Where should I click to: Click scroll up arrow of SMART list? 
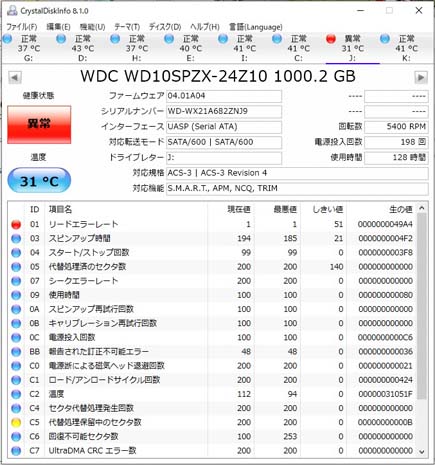(422, 208)
